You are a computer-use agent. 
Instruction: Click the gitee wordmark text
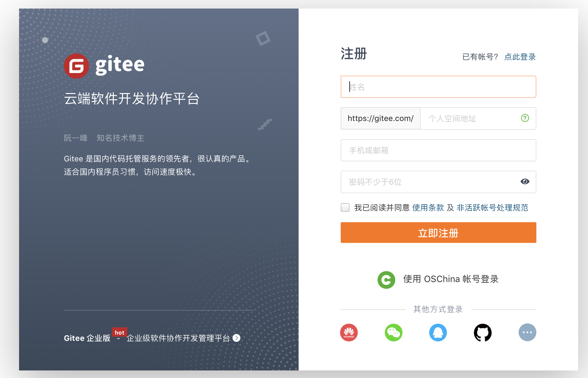point(120,65)
